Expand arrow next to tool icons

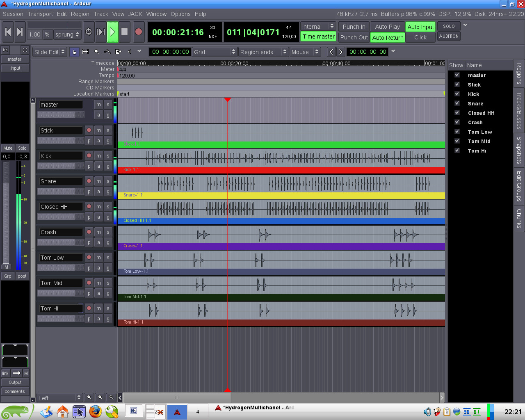coord(139,51)
